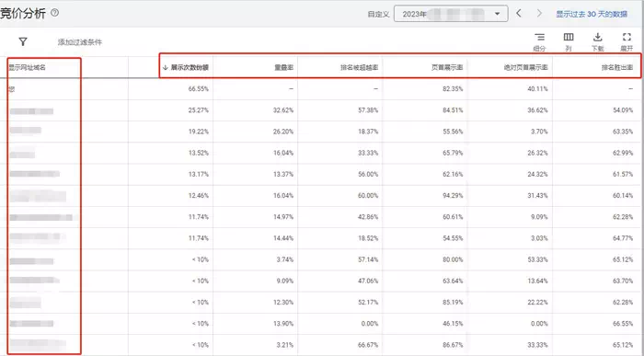Sort by 显示网址域名 column header
The width and height of the screenshot is (644, 356).
tap(27, 67)
